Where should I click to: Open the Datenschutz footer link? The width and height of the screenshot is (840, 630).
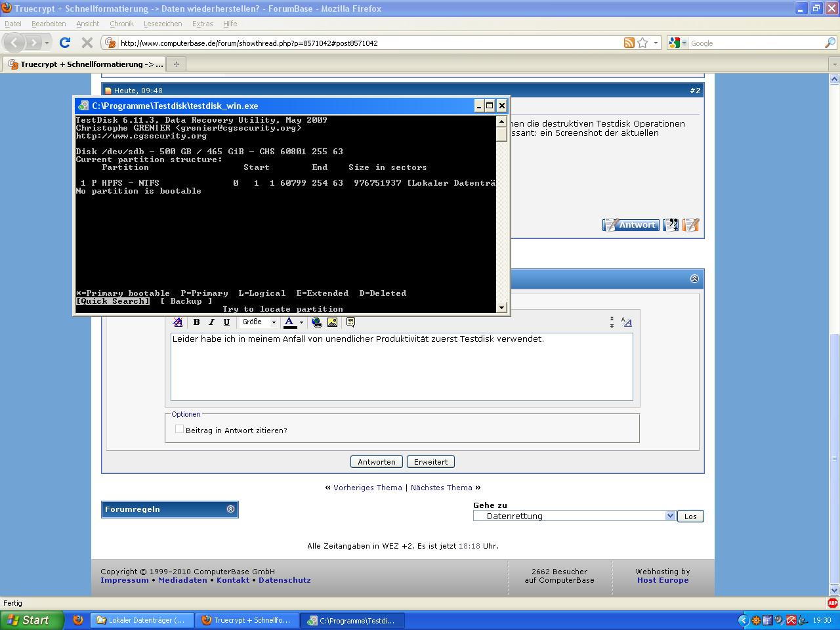tap(285, 580)
